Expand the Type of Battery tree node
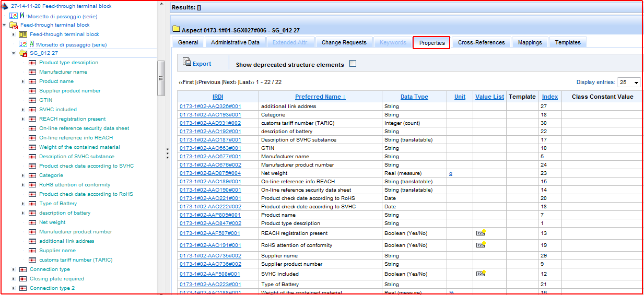 click(23, 204)
